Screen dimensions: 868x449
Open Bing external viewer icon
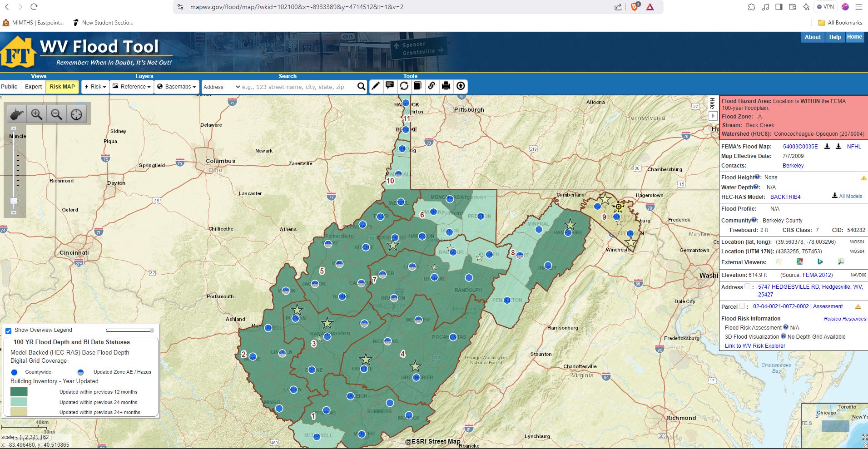pos(820,262)
